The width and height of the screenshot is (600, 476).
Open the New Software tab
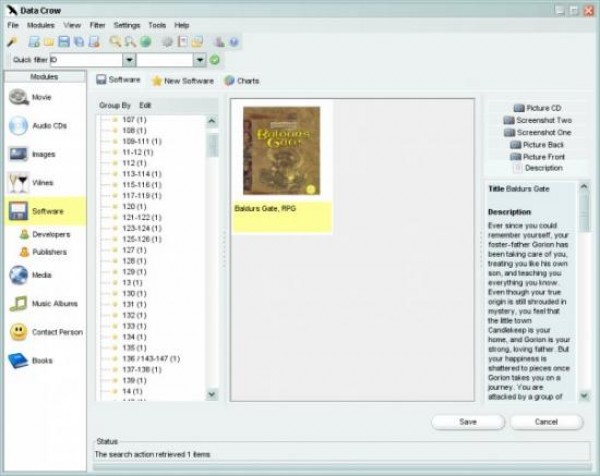[183, 80]
